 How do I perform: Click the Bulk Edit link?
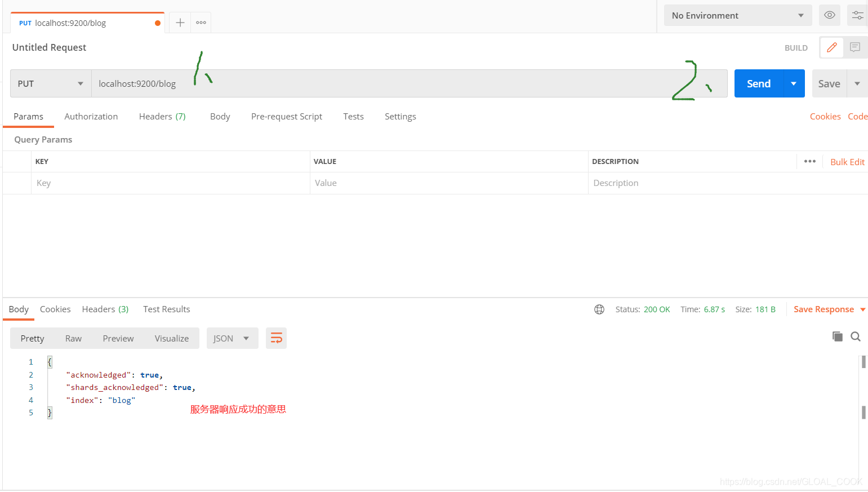[x=847, y=162]
